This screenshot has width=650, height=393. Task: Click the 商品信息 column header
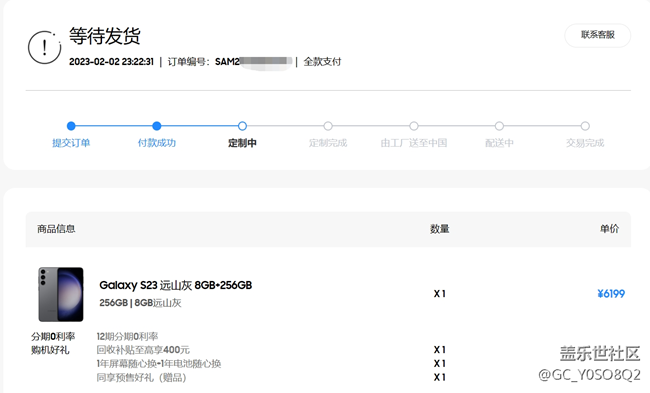(x=56, y=229)
